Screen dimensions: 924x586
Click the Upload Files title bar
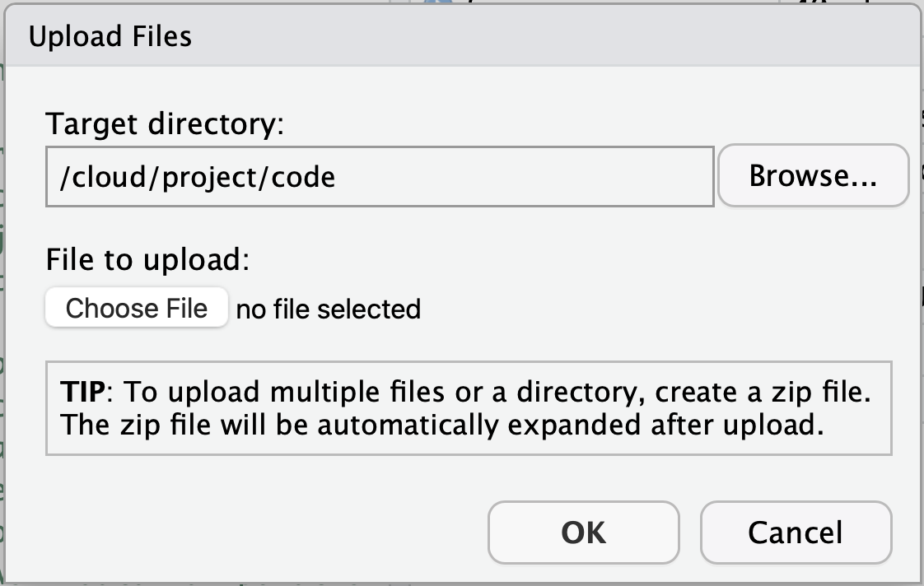462,36
